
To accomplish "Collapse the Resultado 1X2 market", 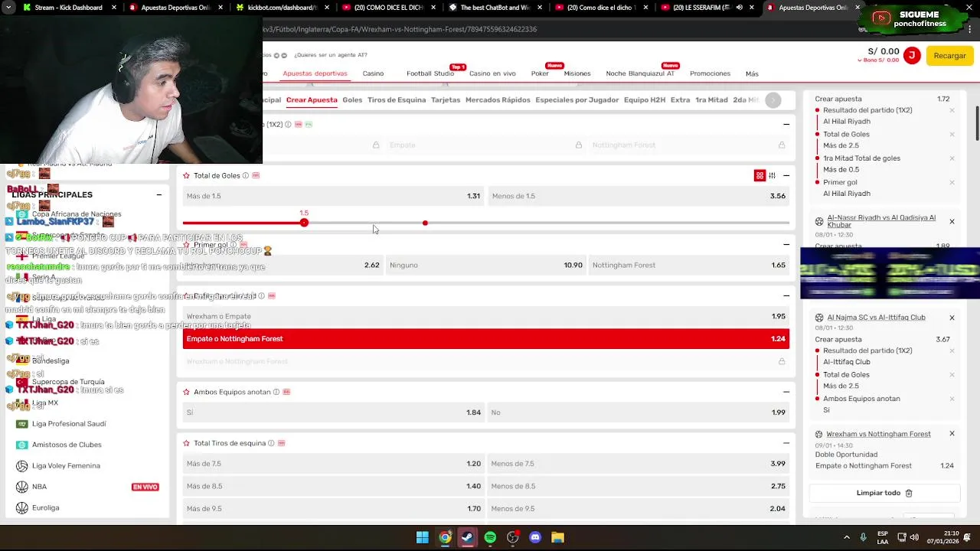I will click(786, 124).
